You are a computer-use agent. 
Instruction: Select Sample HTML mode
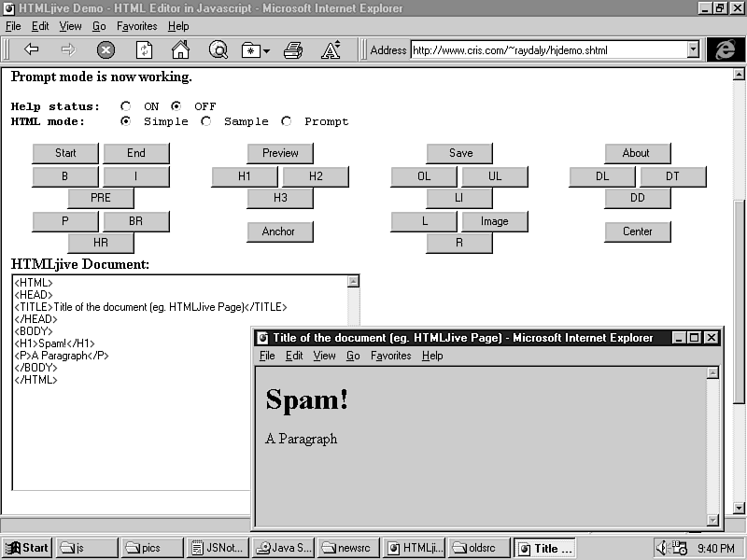(x=205, y=121)
